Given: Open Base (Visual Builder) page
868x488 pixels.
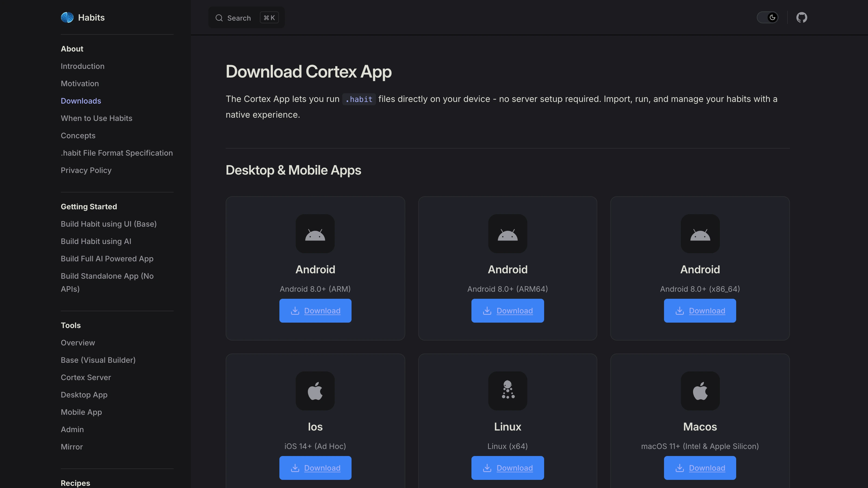Looking at the screenshot, I should 98,360.
